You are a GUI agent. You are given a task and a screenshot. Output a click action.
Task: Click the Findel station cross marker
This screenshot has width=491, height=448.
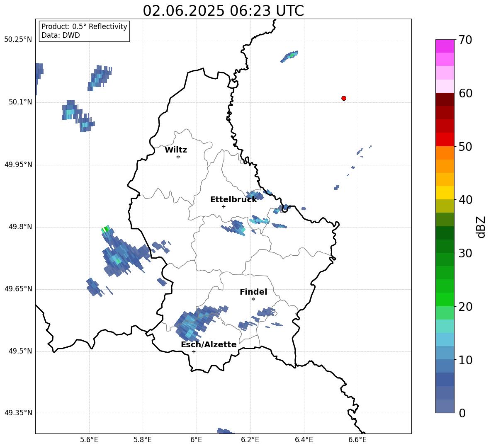pos(253,299)
